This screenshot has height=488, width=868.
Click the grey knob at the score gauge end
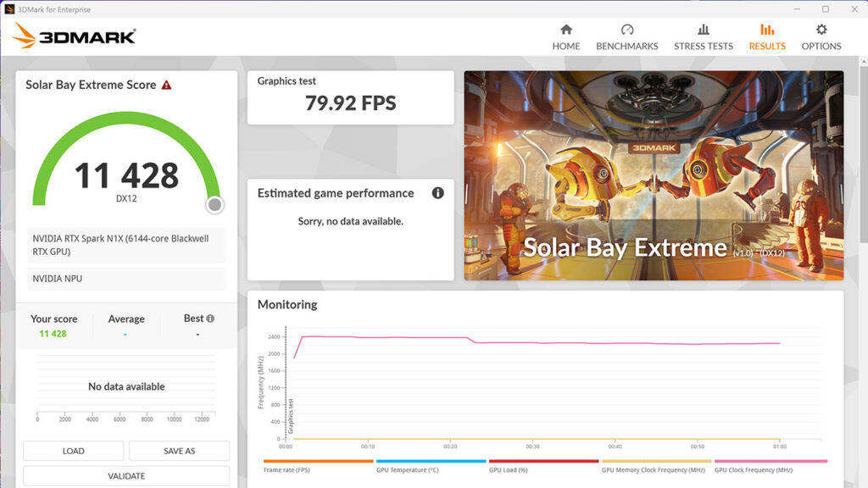(x=214, y=205)
